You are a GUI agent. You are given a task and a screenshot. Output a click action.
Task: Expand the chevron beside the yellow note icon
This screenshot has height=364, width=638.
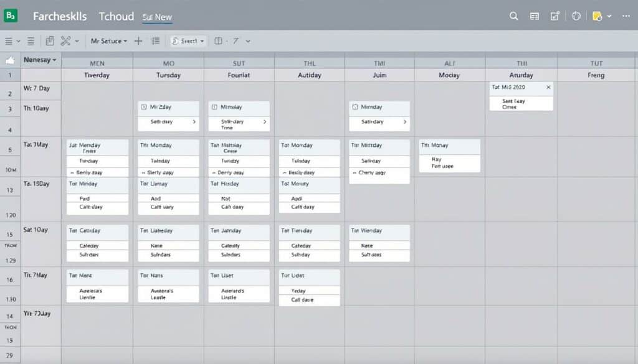(x=609, y=16)
